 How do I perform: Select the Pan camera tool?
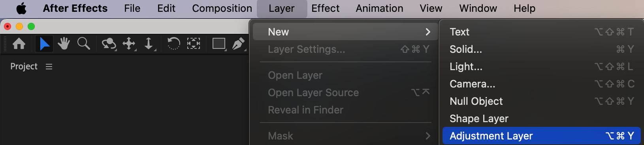click(x=129, y=44)
